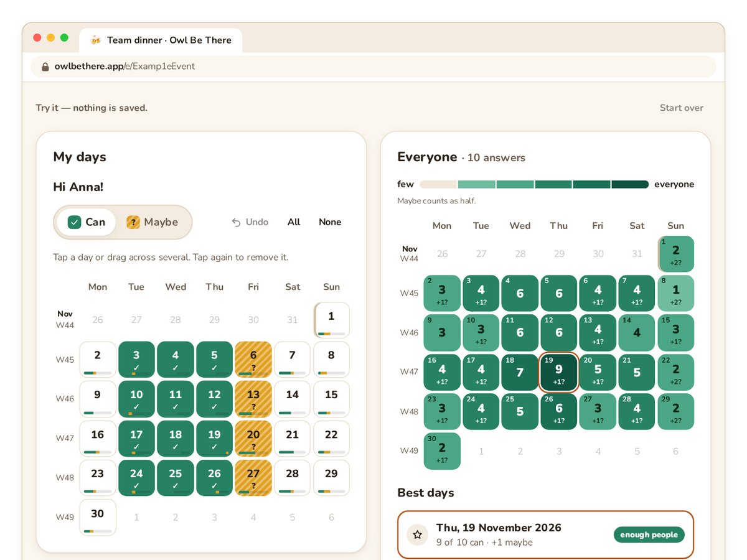Clear all days with the None button
Image resolution: width=747 pixels, height=560 pixels.
point(330,222)
